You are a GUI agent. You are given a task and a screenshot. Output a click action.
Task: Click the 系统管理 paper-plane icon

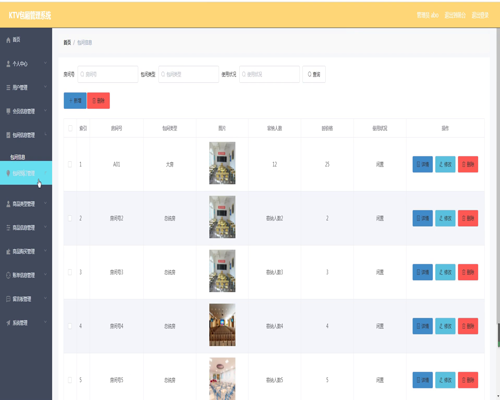(x=8, y=323)
